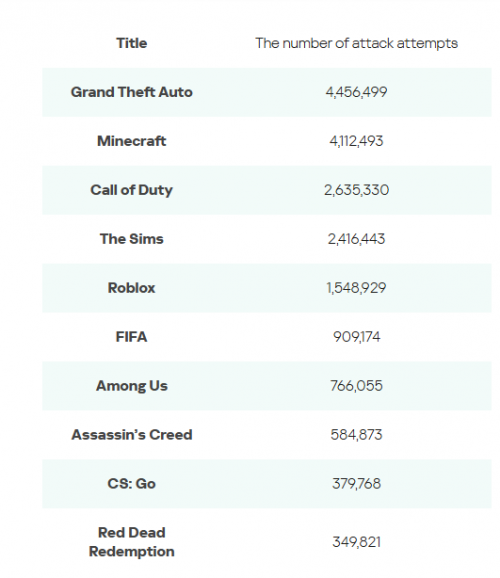
Task: Click the FIFA title cell
Action: pyautogui.click(x=132, y=337)
